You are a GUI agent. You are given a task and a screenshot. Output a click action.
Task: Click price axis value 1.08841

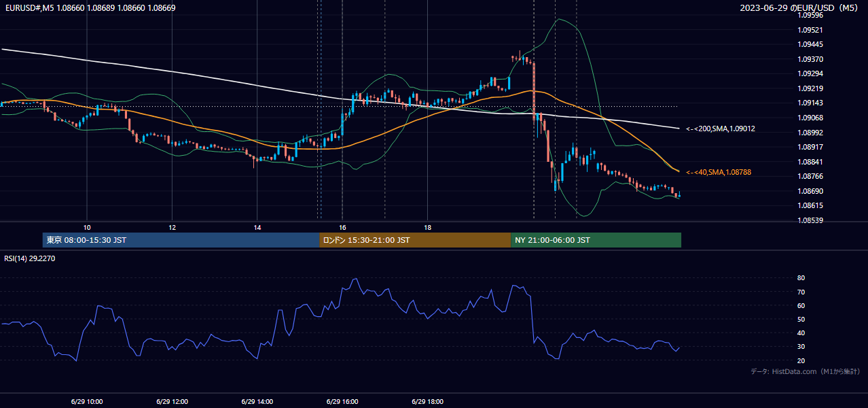click(x=810, y=162)
